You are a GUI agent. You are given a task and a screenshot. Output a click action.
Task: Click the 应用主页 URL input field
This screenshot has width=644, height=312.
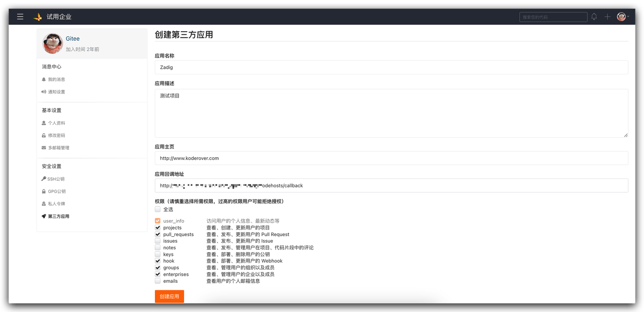391,158
